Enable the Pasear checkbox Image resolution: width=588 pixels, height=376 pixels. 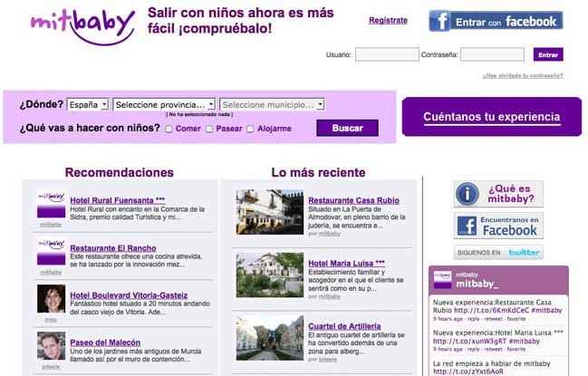209,130
